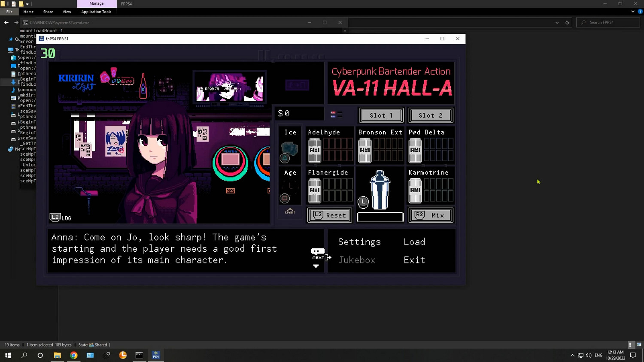
Task: Click the shaker fill progress bar
Action: coord(380,217)
